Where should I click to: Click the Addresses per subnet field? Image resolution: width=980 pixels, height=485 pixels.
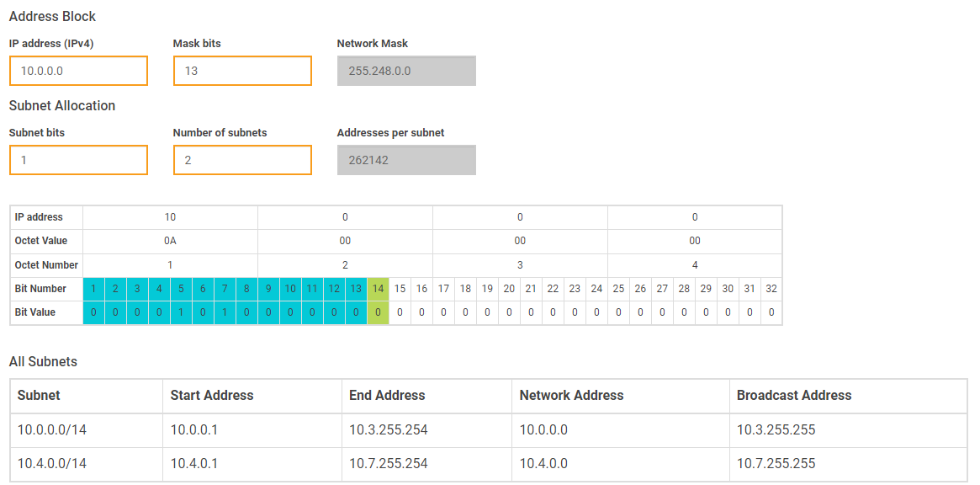[406, 160]
